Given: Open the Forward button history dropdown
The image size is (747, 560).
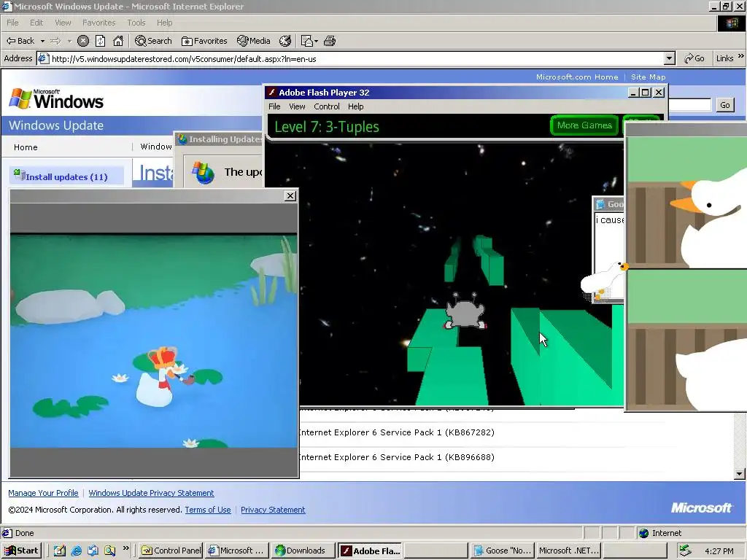Looking at the screenshot, I should [x=69, y=41].
